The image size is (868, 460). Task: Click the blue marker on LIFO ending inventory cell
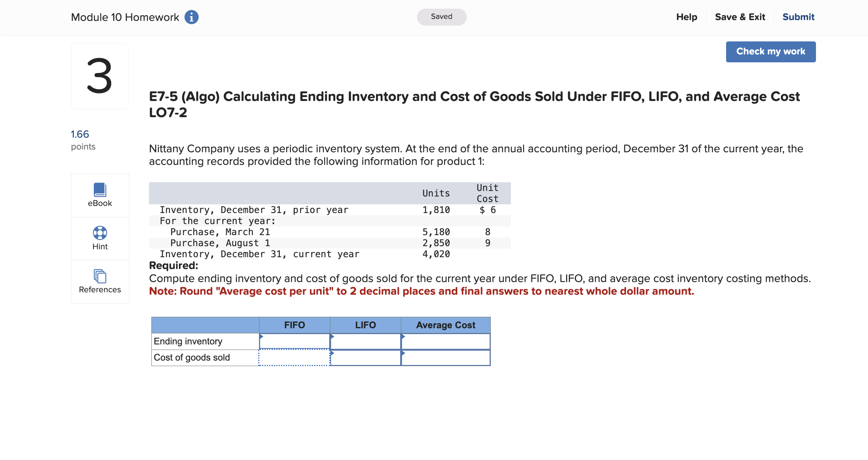[x=332, y=336]
